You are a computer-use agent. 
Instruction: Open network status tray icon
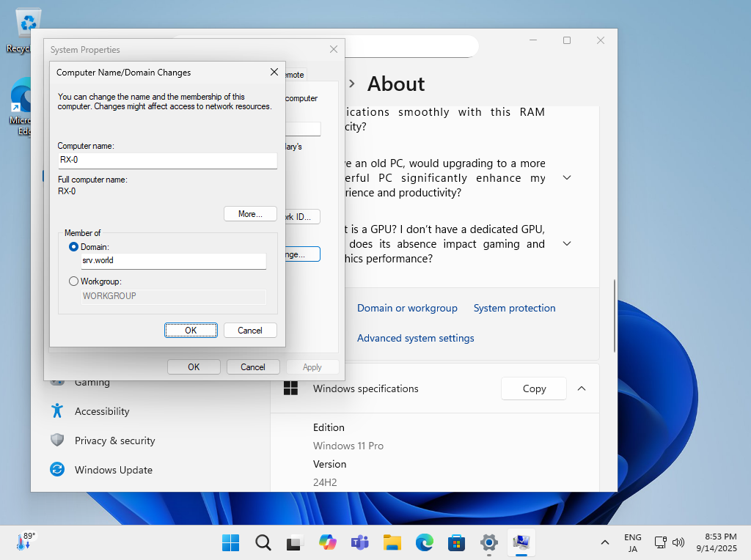point(661,542)
